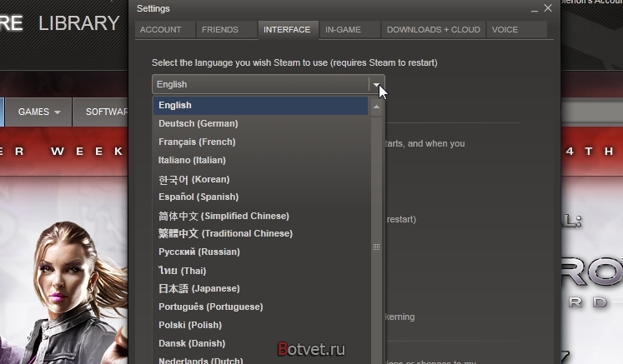Image resolution: width=623 pixels, height=364 pixels.
Task: Pick the Japanese language entry
Action: click(260, 288)
